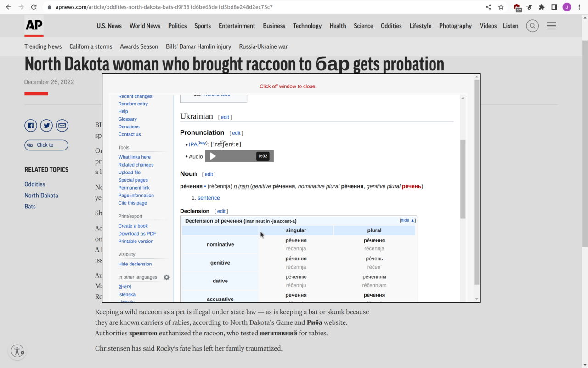Click the 'Click to' copy link button
This screenshot has width=588, height=368.
click(x=46, y=145)
